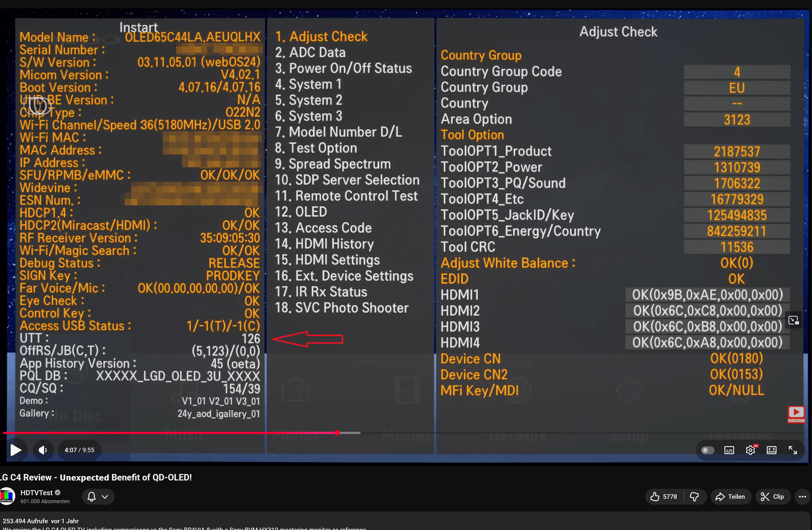
Task: Turn on subtitles captions
Action: 729,450
